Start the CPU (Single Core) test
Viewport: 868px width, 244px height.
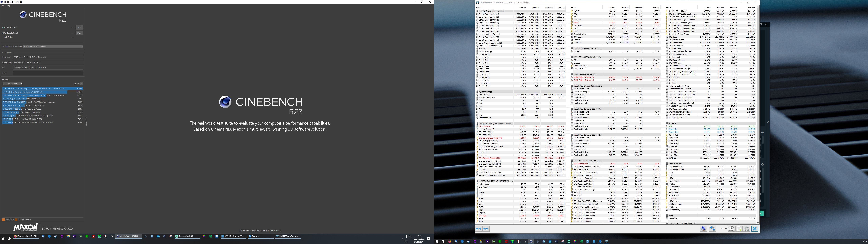tap(79, 33)
